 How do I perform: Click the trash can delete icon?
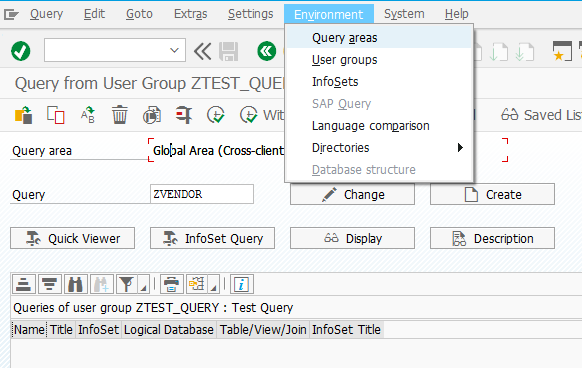(x=120, y=115)
